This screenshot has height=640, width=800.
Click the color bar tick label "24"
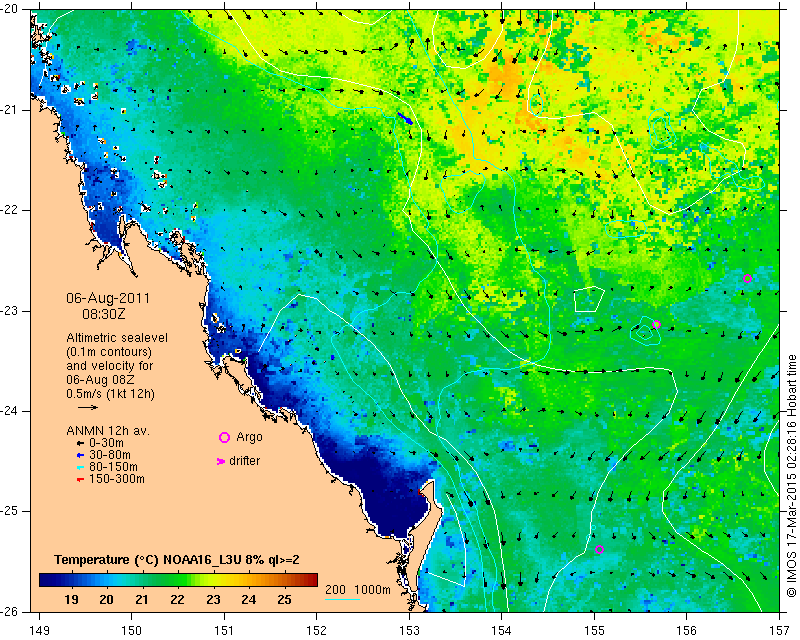248,599
